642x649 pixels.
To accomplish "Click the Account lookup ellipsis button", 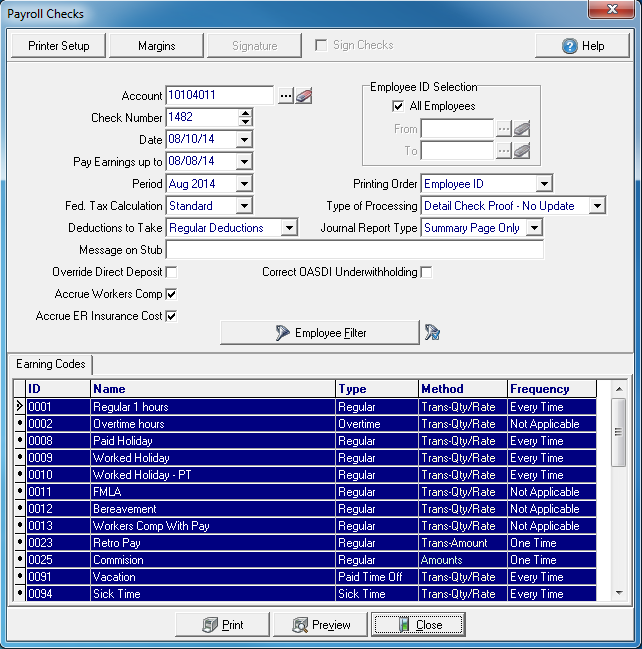I will pos(286,96).
